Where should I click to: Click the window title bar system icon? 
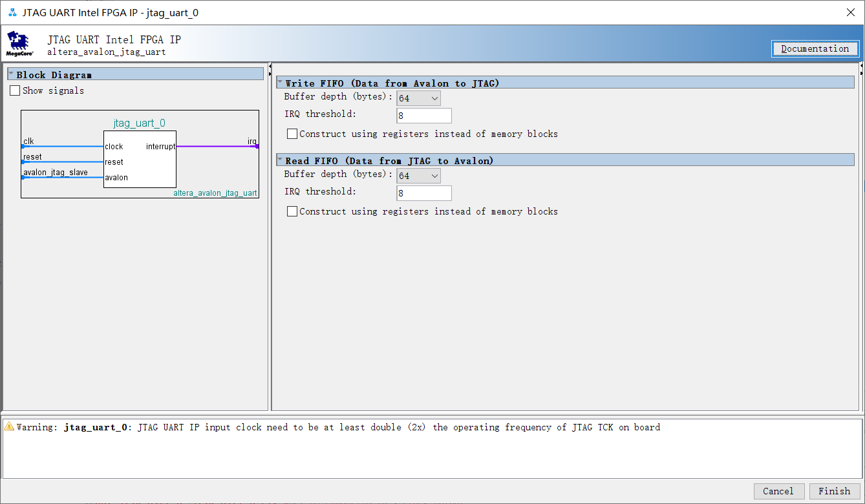(x=12, y=12)
